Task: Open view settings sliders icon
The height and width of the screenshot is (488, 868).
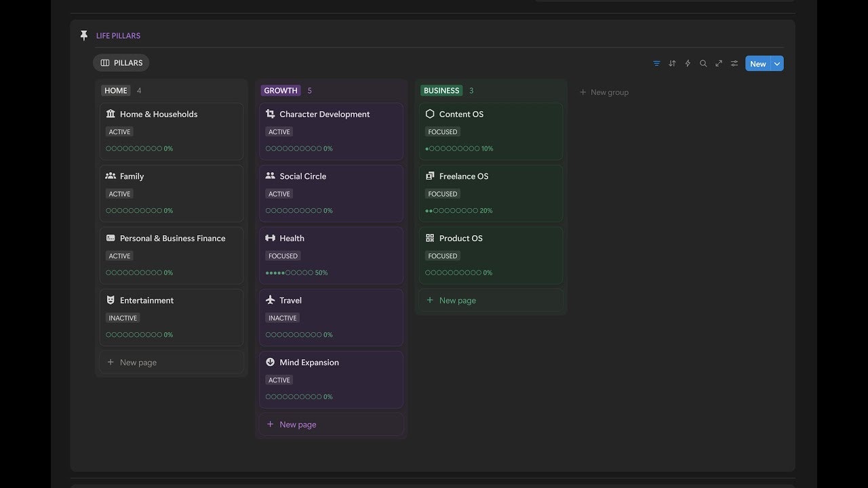Action: point(734,64)
